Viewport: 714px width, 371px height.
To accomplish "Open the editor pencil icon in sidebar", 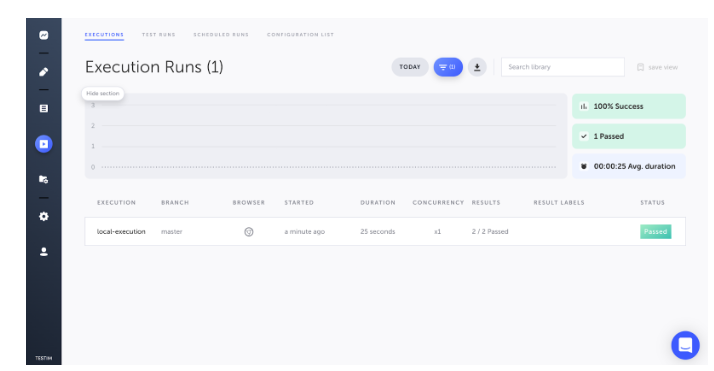I will pos(44,72).
